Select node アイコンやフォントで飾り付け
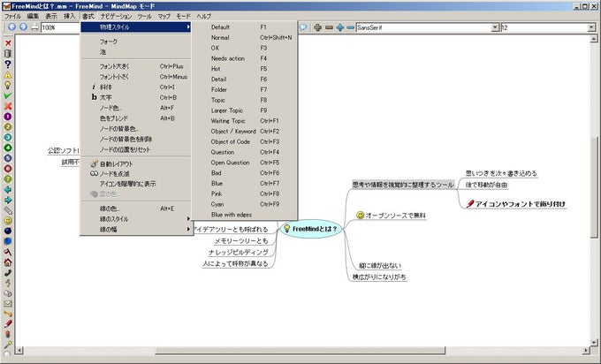 tap(516, 204)
